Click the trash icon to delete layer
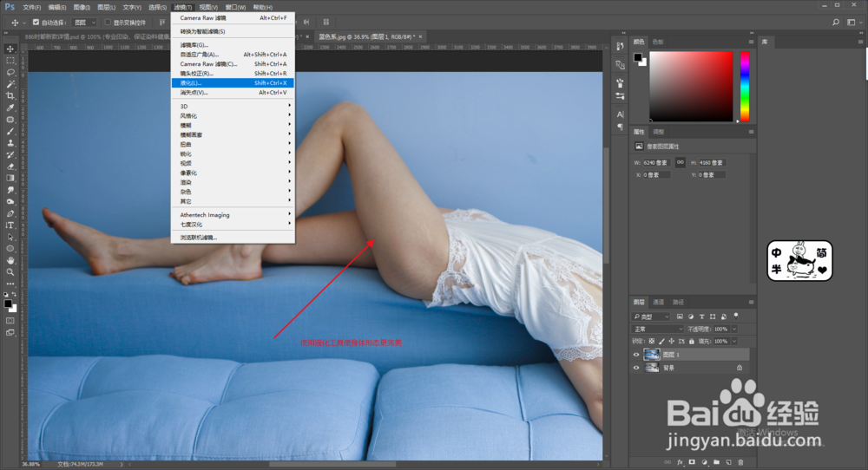The image size is (868, 470). pyautogui.click(x=740, y=462)
